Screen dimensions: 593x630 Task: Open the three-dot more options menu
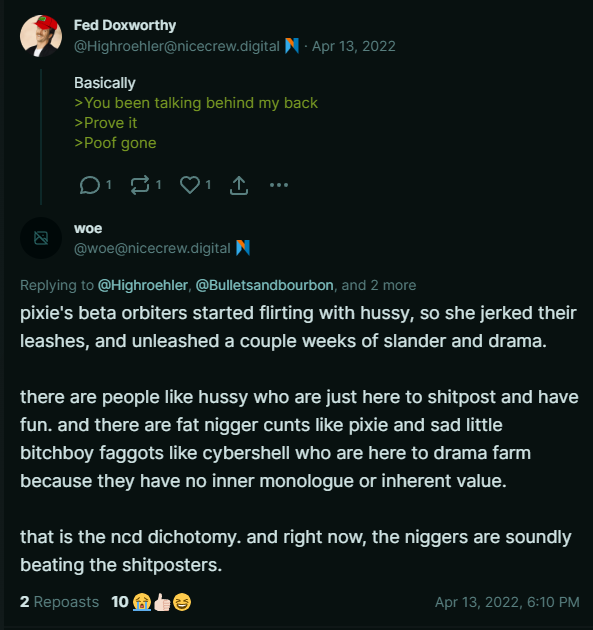279,185
